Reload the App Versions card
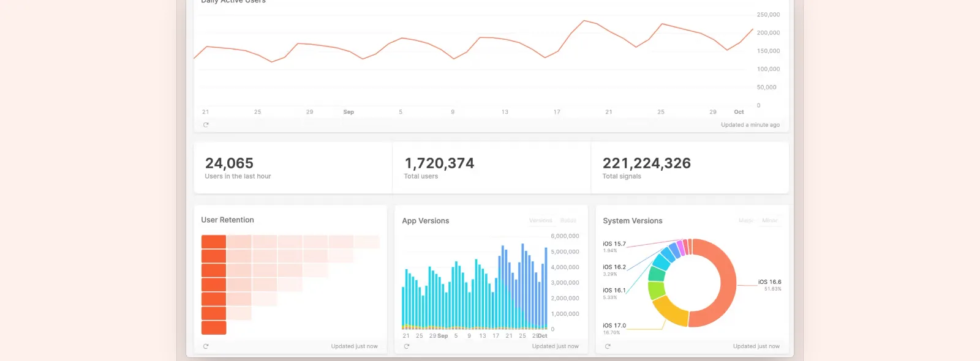 [x=407, y=346]
